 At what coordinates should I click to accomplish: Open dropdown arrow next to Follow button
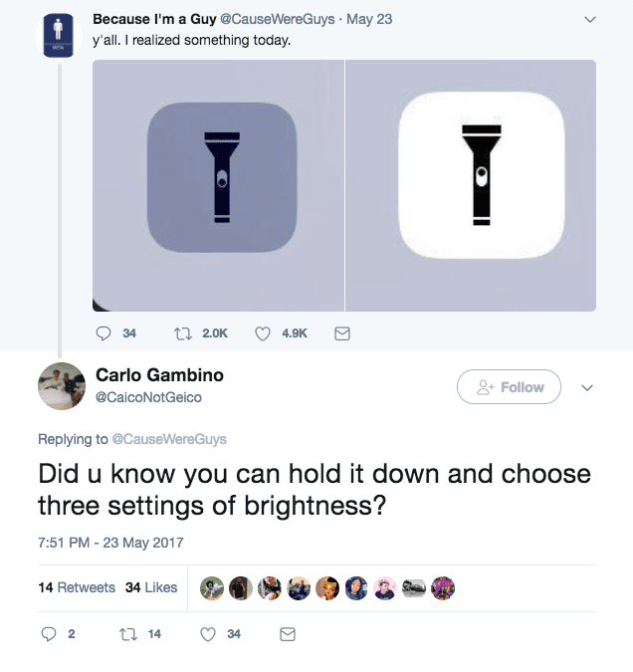pos(587,387)
